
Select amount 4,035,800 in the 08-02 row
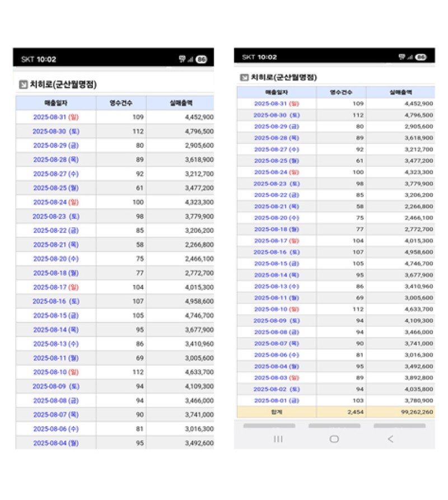419,389
